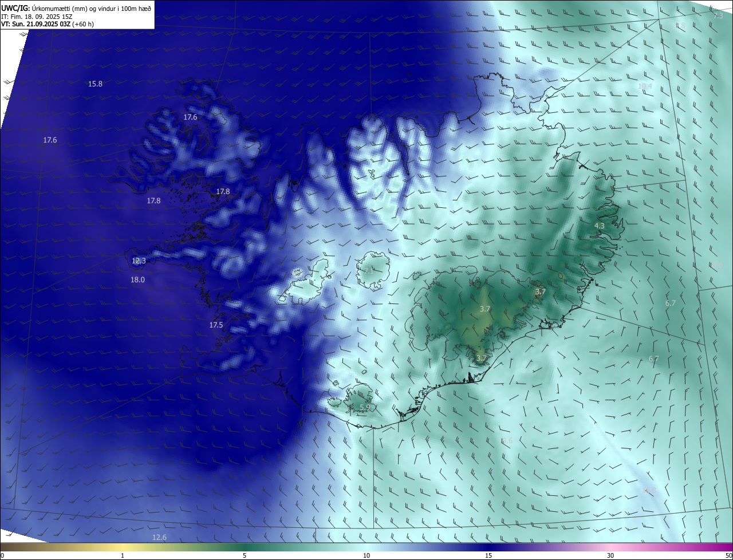733x560 pixels.
Task: Click the 17.5 value label
Action: [216, 325]
